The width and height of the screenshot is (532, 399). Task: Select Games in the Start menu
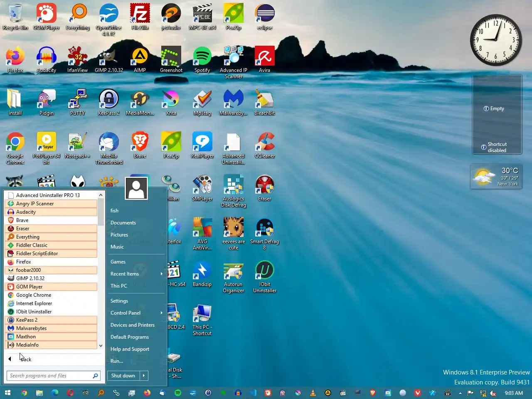118,262
